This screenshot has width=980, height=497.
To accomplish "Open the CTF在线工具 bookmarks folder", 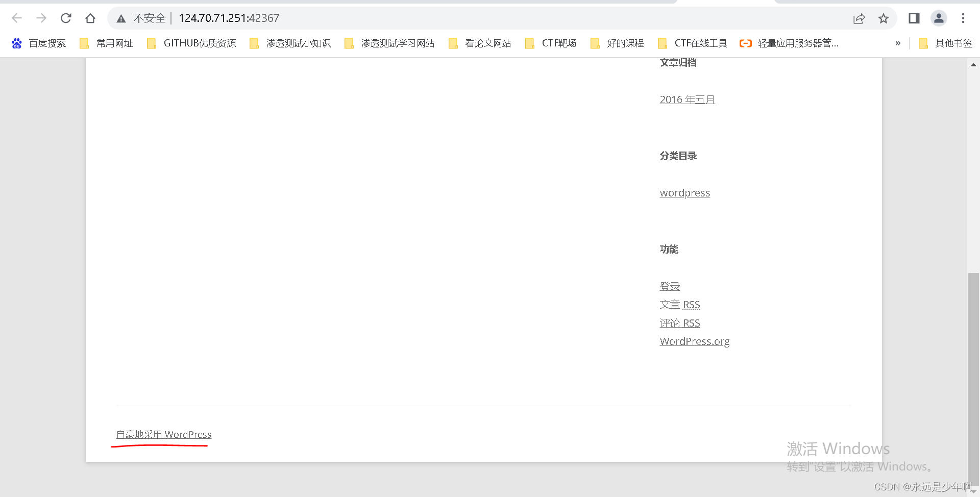I will point(693,43).
